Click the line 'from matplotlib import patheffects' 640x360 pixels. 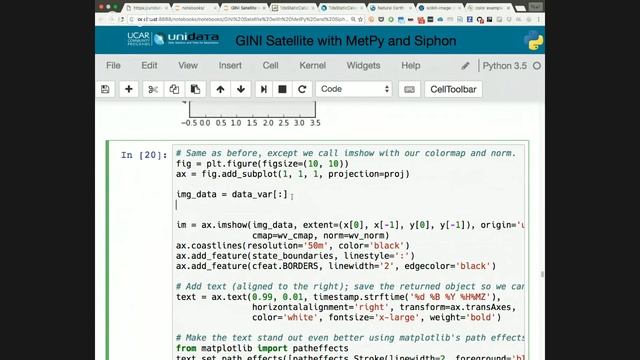click(262, 348)
